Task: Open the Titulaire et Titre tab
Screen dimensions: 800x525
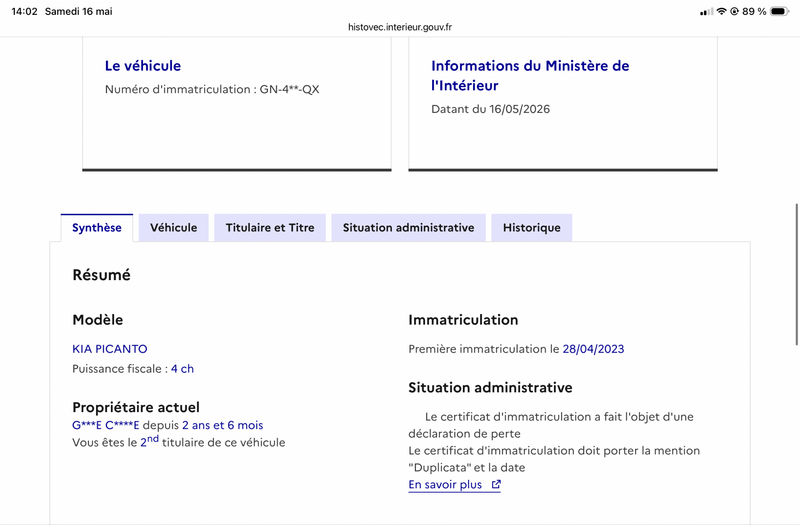Action: (x=270, y=228)
